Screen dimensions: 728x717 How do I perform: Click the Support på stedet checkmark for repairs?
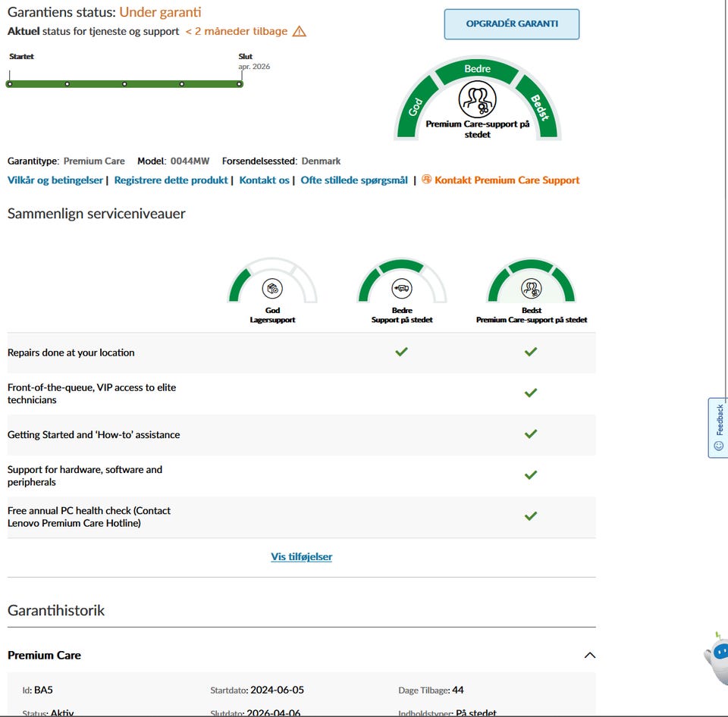[402, 352]
